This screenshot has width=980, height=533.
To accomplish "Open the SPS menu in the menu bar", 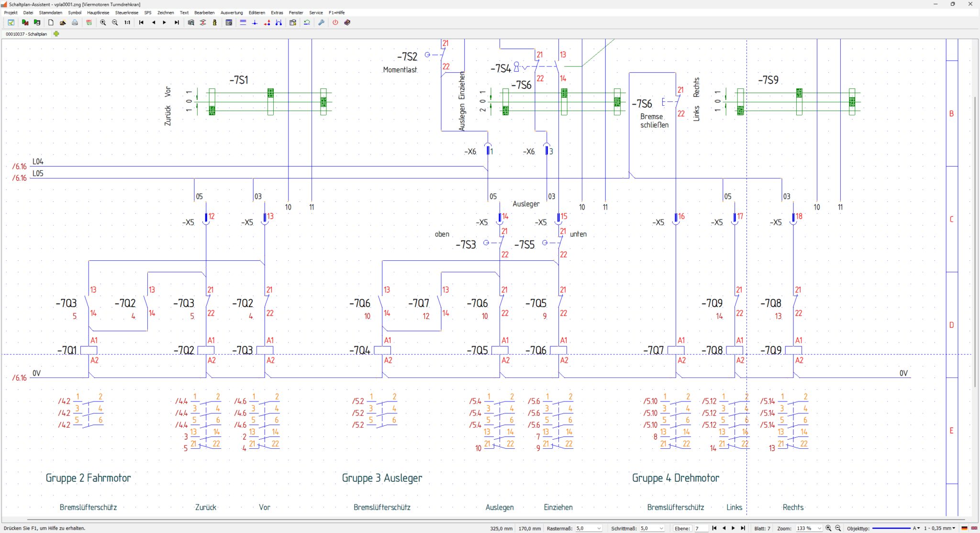I will tap(147, 12).
